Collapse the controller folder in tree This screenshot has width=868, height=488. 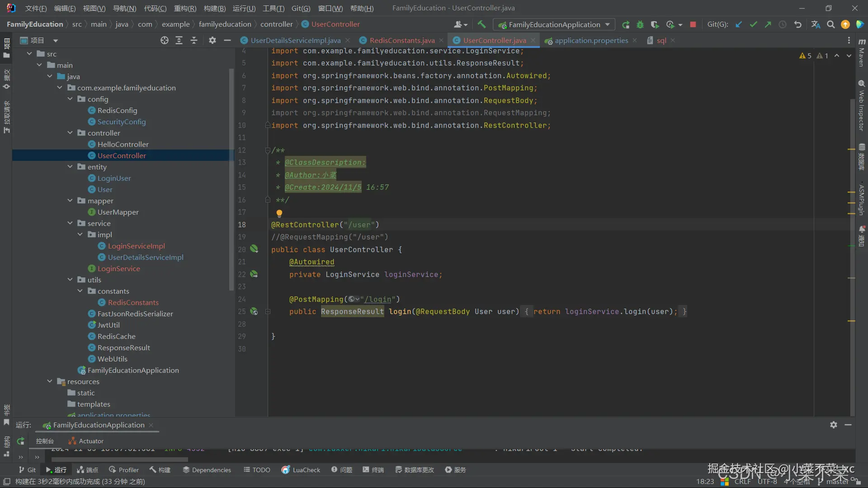[70, 133]
